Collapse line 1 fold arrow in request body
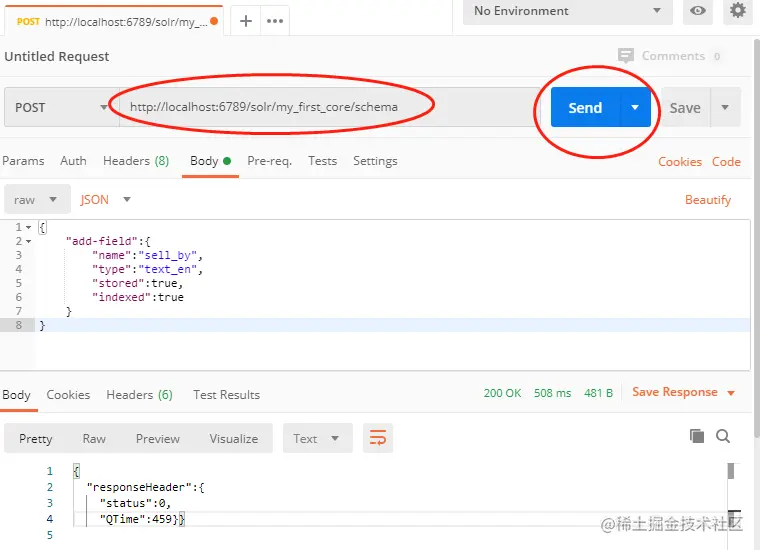 29,227
